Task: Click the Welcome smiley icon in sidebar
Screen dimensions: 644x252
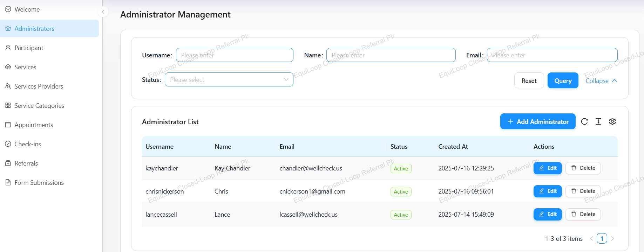Action: (x=8, y=9)
